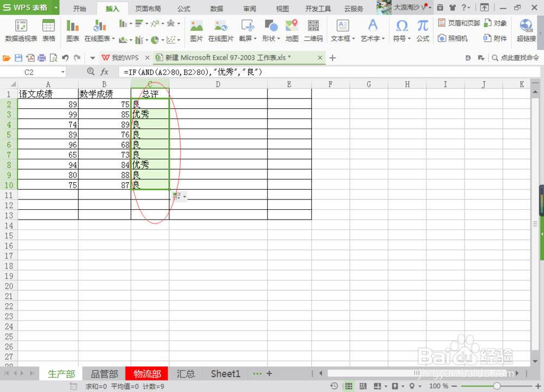Image resolution: width=544 pixels, height=392 pixels.
Task: Insert an 对象 object
Action: (496, 23)
